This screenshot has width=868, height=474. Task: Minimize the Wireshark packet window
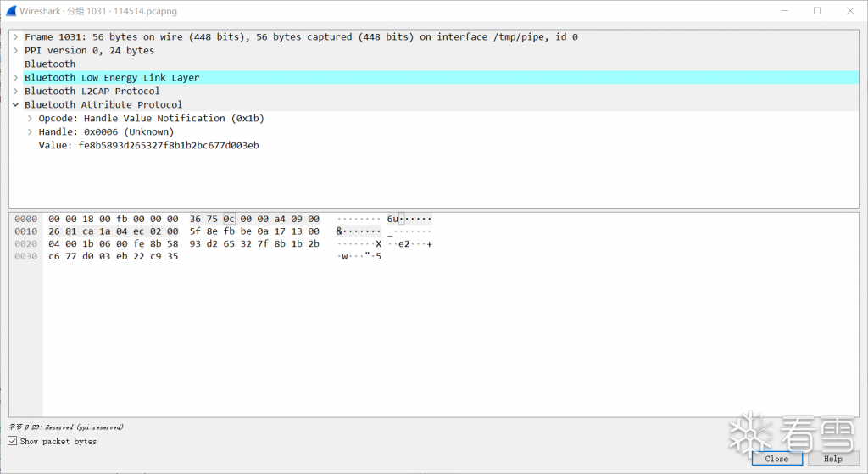(x=784, y=10)
